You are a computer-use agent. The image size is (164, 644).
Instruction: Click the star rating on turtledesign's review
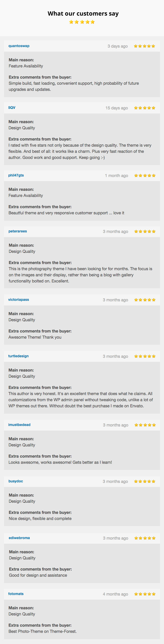click(x=145, y=356)
